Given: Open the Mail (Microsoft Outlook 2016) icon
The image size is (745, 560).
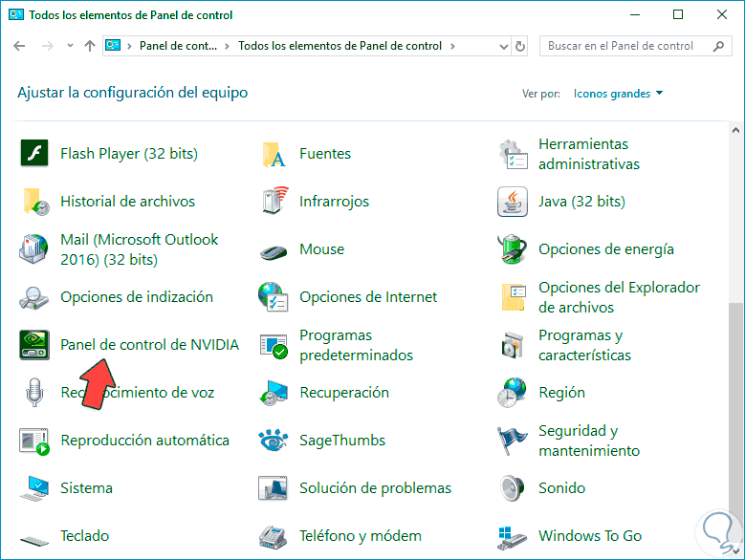Looking at the screenshot, I should [x=33, y=248].
